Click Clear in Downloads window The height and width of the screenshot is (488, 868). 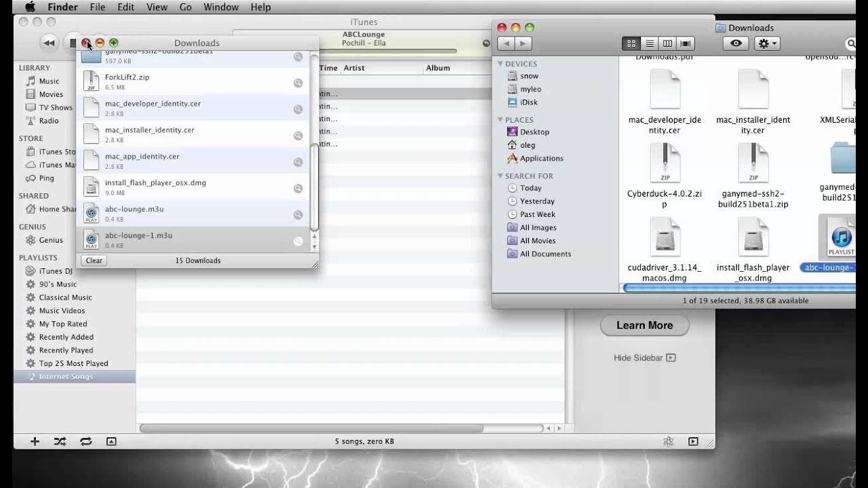[94, 260]
